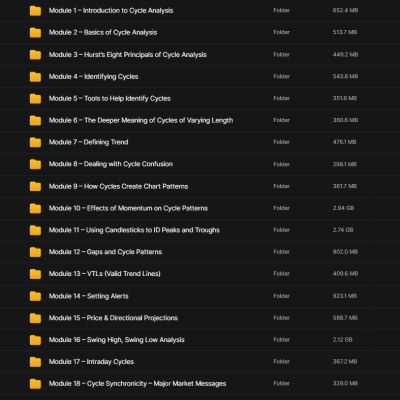Click the Module 7 folder icon
Viewport: 400px width, 400px height.
click(x=35, y=142)
